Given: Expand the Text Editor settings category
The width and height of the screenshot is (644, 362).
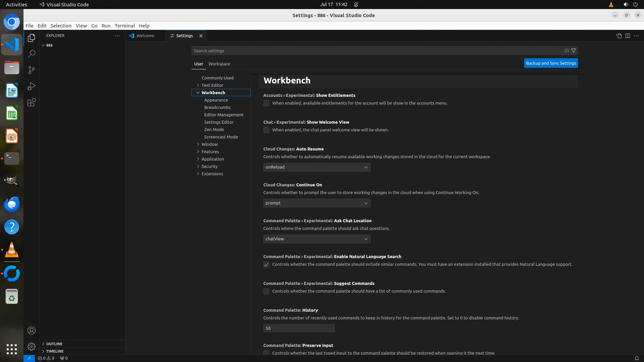Looking at the screenshot, I should [x=212, y=85].
